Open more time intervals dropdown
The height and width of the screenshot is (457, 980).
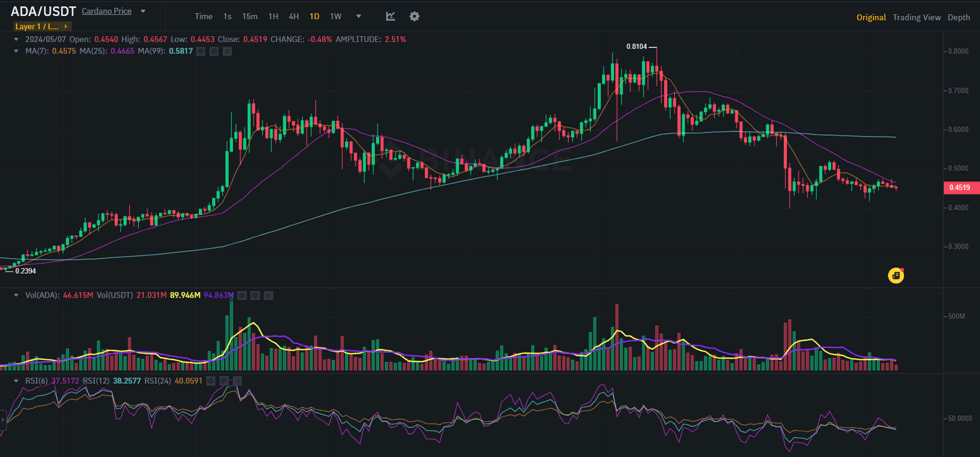coord(358,16)
